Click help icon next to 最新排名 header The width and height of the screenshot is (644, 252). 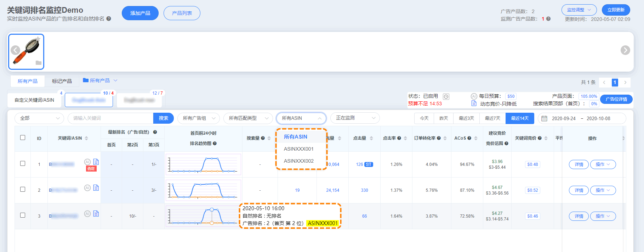(155, 132)
